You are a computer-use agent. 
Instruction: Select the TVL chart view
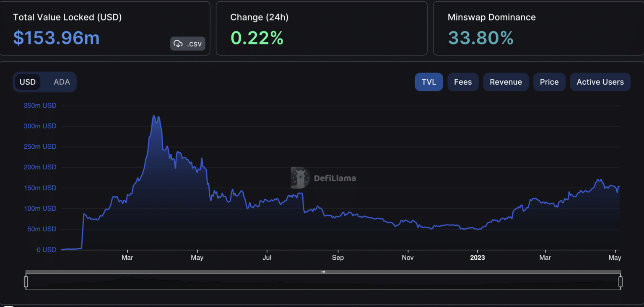click(428, 82)
